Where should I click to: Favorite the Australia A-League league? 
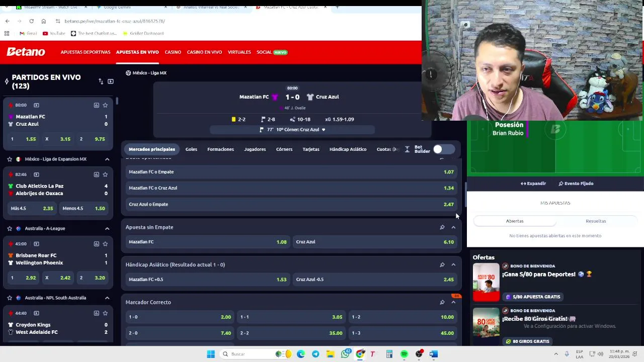tap(10, 228)
